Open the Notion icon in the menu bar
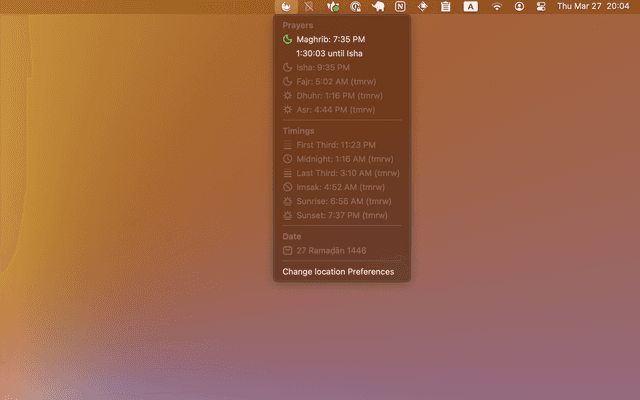Screen dimensions: 640x400 click(401, 6)
